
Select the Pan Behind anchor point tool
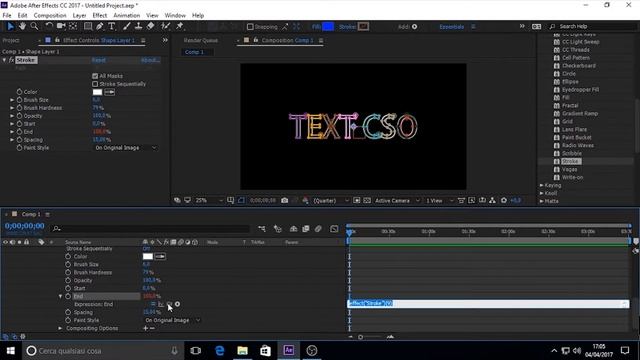(x=73, y=27)
